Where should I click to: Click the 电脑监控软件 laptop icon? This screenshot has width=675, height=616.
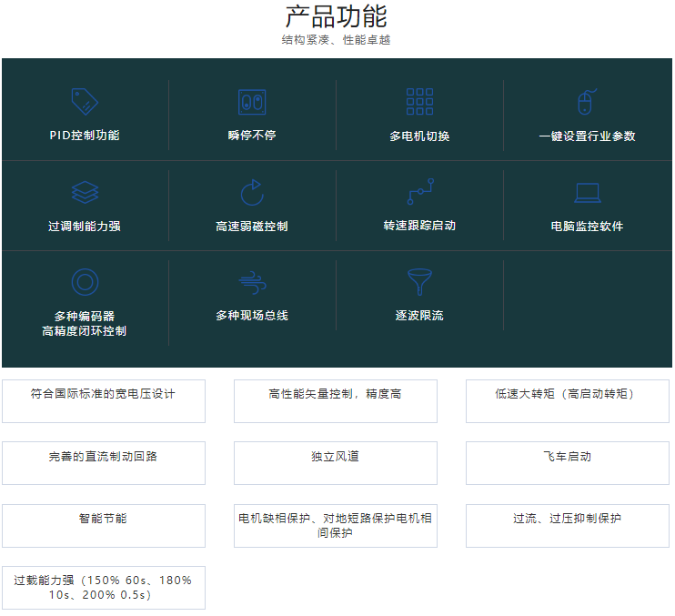point(587,192)
